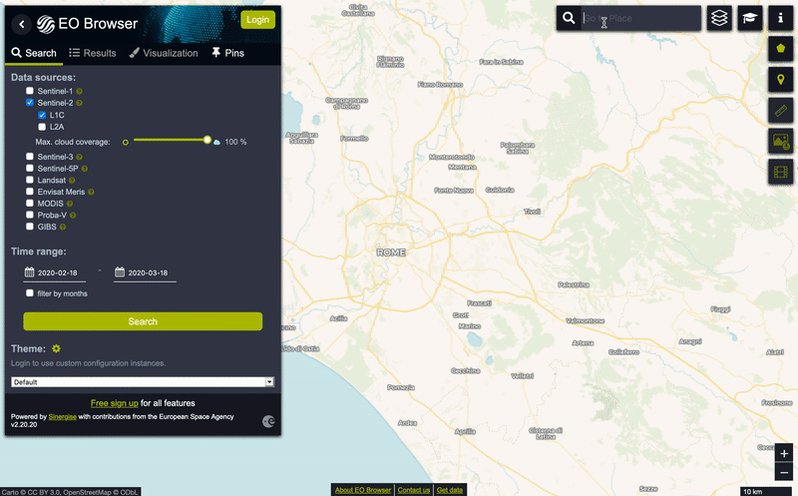This screenshot has width=798, height=496.
Task: Enable the GIBS checkbox
Action: 30,226
